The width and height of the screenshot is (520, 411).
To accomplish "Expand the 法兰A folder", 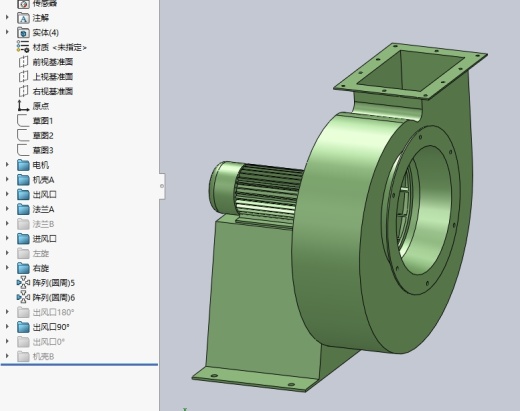I will [7, 209].
